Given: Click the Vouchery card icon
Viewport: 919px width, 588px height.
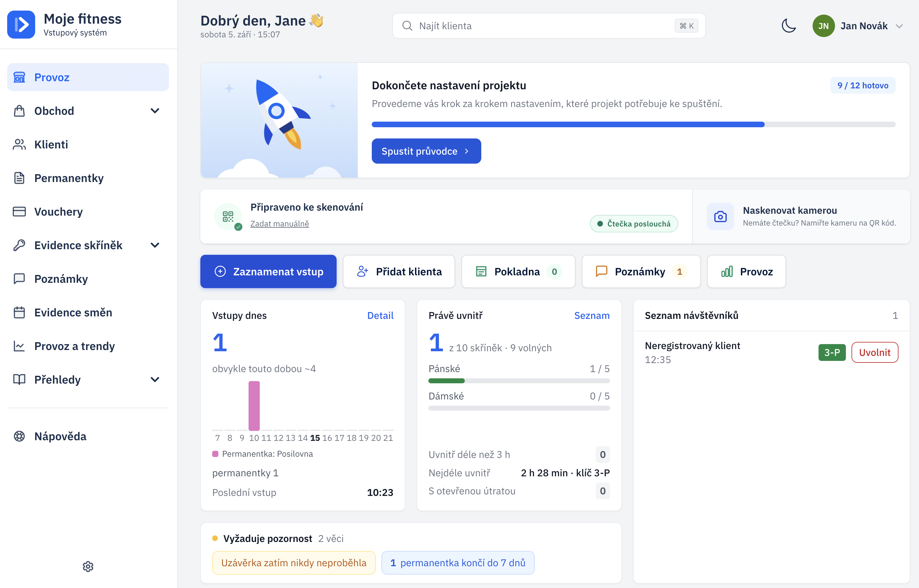Looking at the screenshot, I should tap(19, 212).
